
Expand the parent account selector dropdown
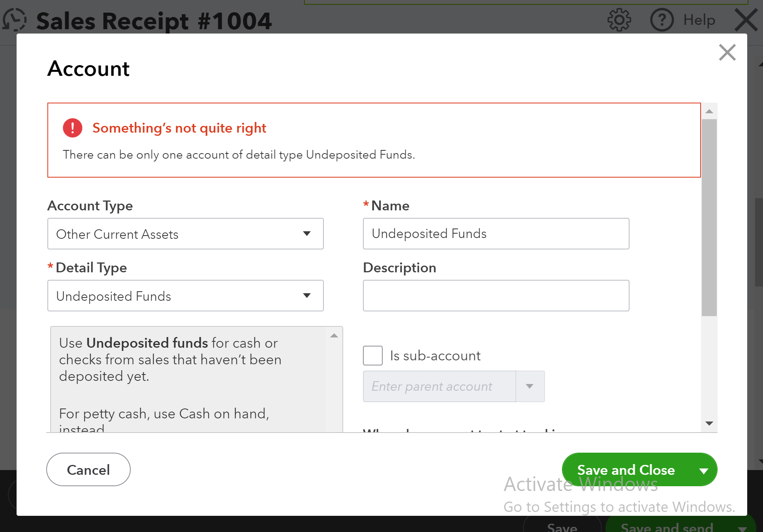click(529, 386)
